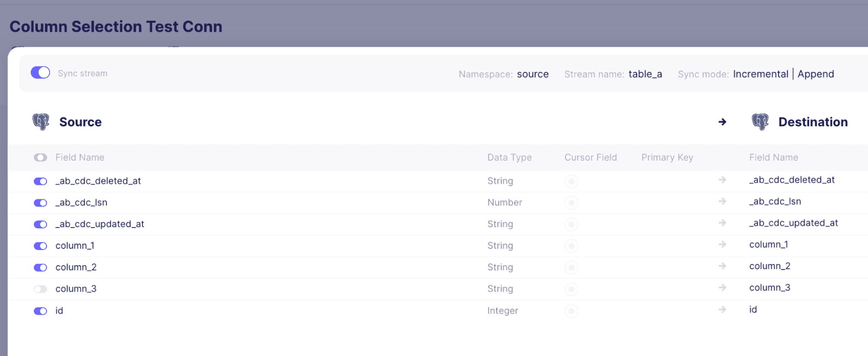Click destination field _ab_cdc_deleted_at

pos(792,180)
